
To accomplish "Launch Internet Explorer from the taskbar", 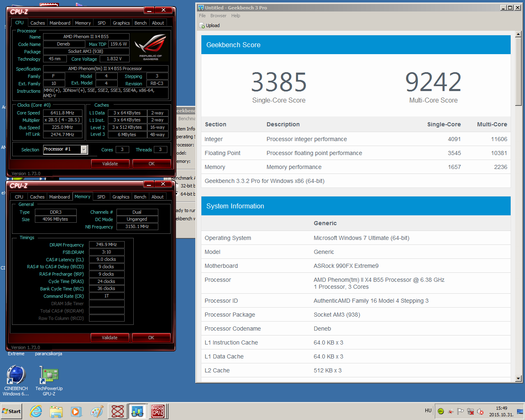I will (36, 411).
